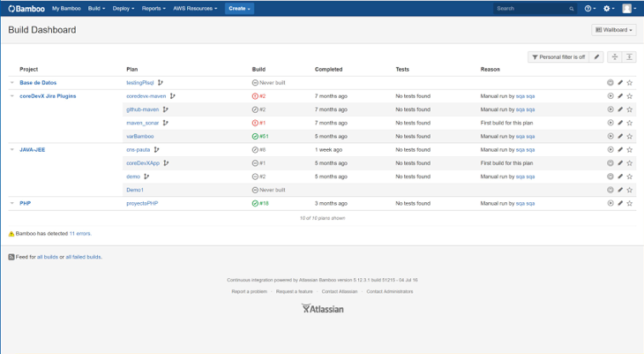Open the AWS Resources menu
This screenshot has width=644, height=354.
pos(195,8)
